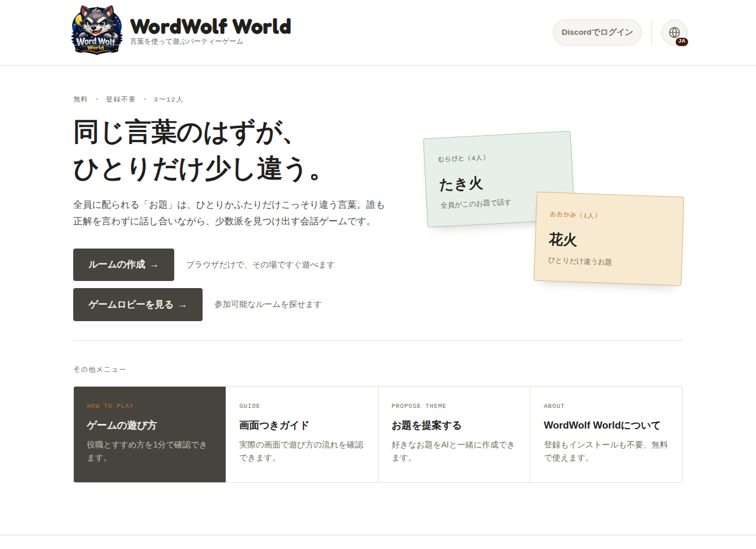Click the 参加可能なルームを探せます text
Image resolution: width=756 pixels, height=549 pixels.
pyautogui.click(x=268, y=305)
